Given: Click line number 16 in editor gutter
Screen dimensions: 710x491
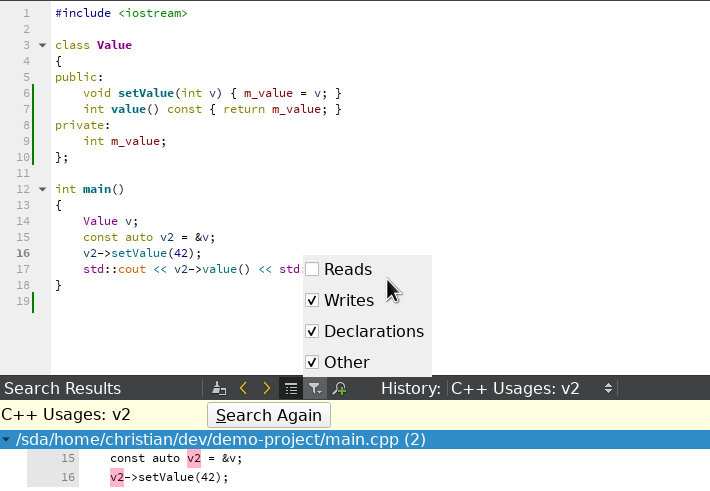Looking at the screenshot, I should (x=24, y=253).
